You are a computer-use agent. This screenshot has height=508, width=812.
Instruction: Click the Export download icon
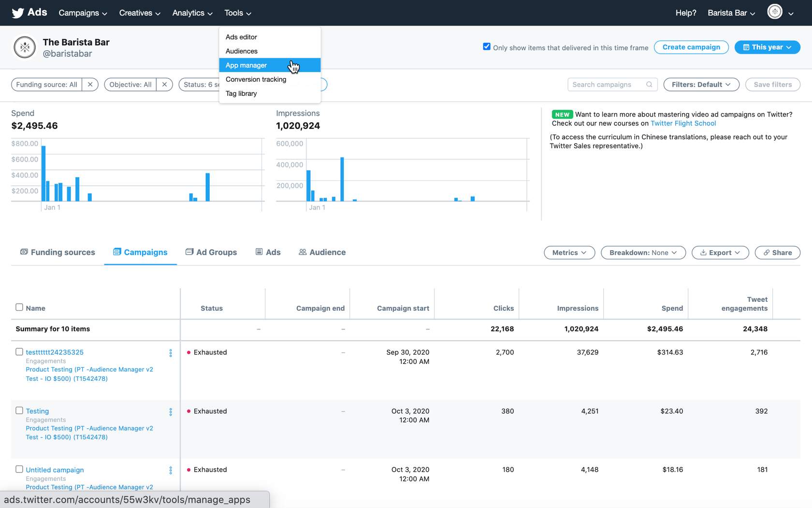point(703,253)
